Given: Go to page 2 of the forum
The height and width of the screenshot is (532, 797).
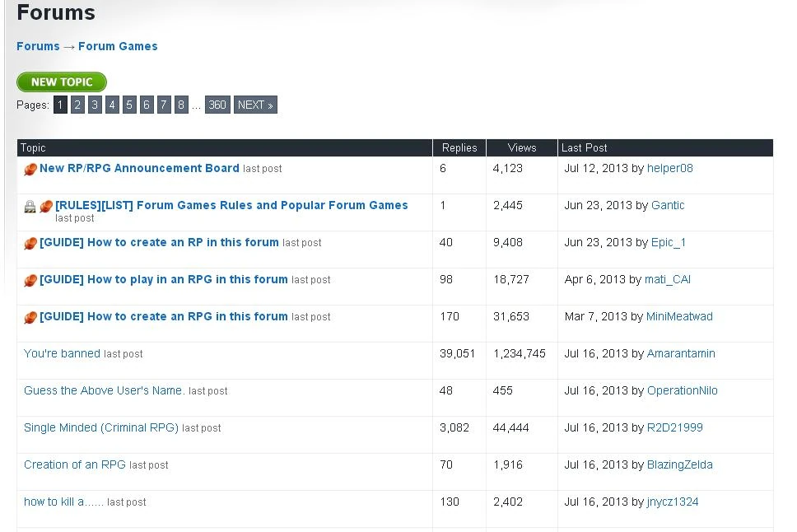Looking at the screenshot, I should [x=77, y=105].
